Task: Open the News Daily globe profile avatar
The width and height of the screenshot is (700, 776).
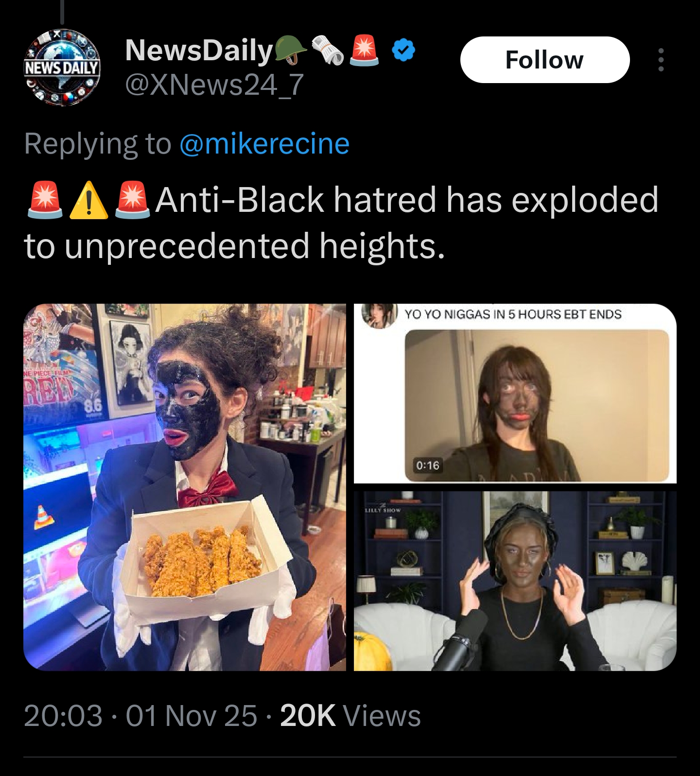Action: [62, 67]
